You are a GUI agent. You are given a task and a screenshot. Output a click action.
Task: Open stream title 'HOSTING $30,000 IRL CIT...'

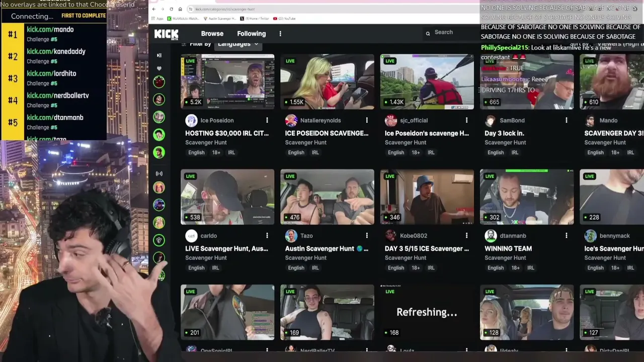[227, 133]
